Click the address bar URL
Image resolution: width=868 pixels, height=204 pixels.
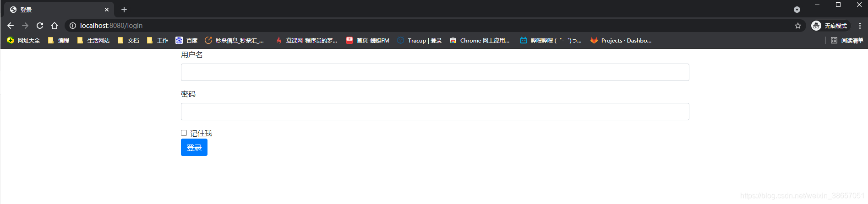pos(111,26)
